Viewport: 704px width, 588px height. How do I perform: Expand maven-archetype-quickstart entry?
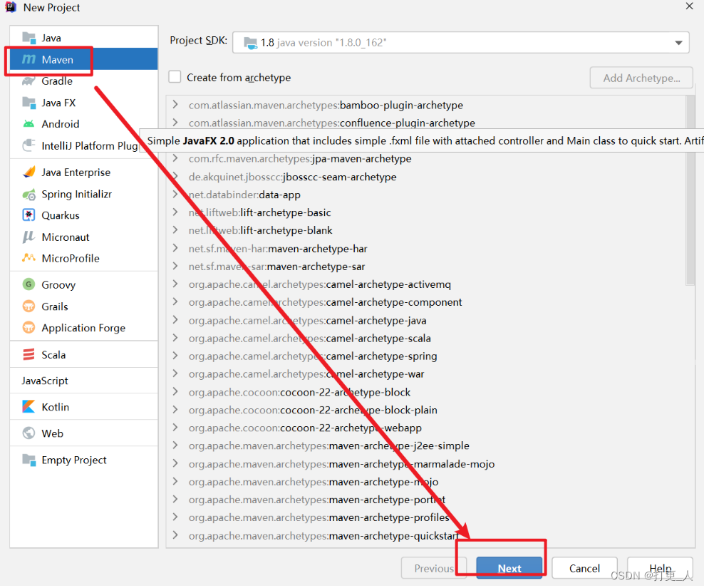coord(175,535)
